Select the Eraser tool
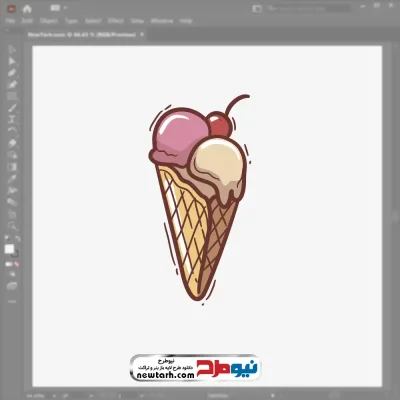The image size is (400, 400). pyautogui.click(x=12, y=143)
